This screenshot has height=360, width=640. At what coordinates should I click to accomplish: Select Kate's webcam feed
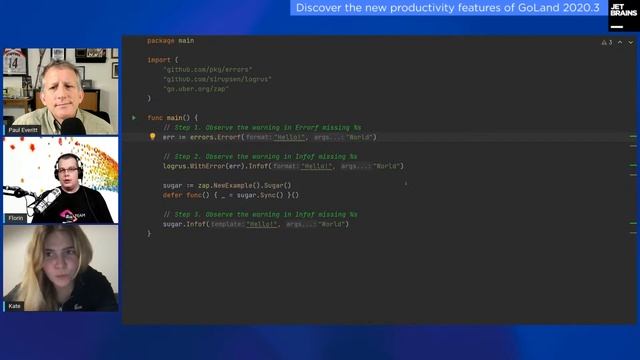(x=61, y=268)
